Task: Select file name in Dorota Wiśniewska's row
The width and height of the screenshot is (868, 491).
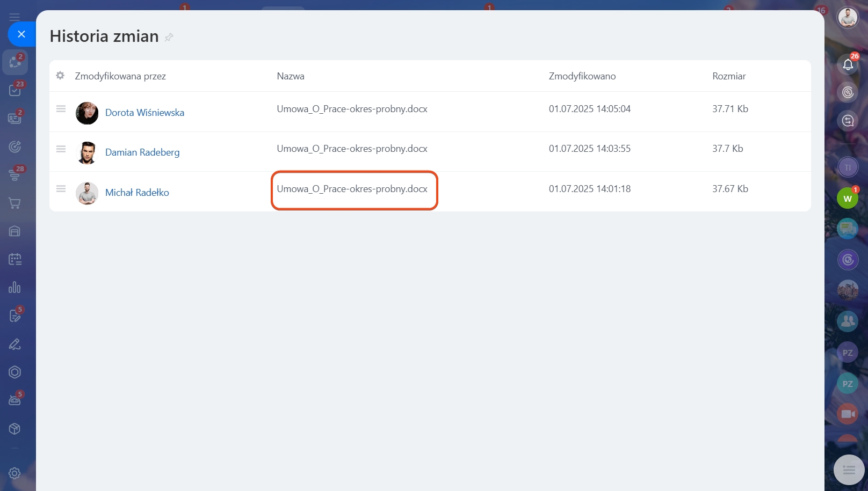Action: (x=352, y=109)
